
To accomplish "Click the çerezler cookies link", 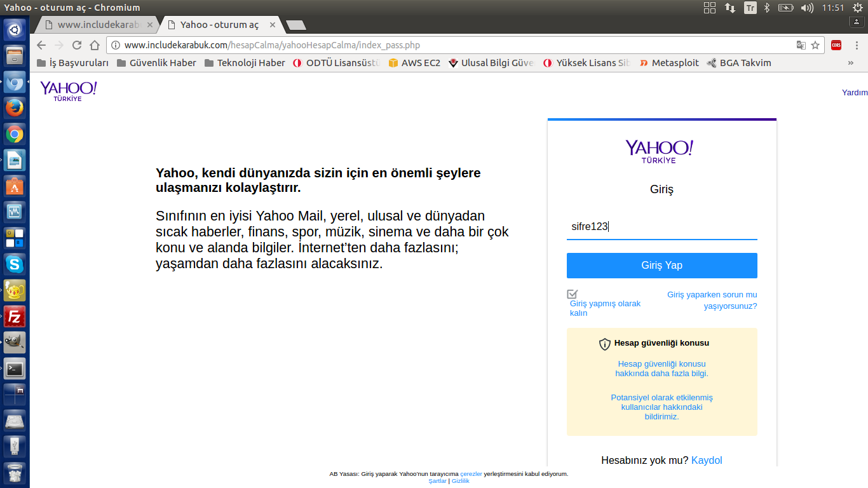I will point(471,474).
